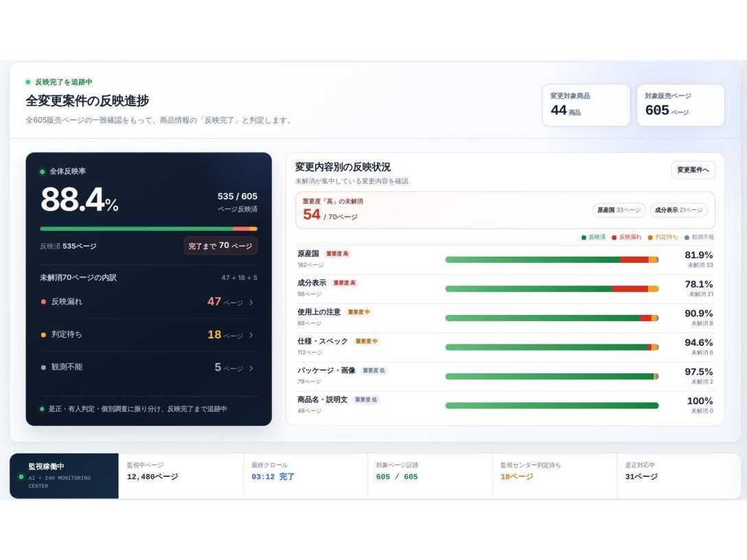Click the green dot in 監視稼働中 panel

click(x=21, y=477)
